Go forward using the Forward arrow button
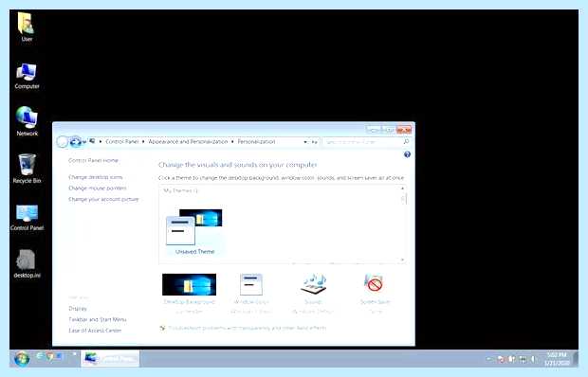Screen dimensions: 588x377 (75, 142)
